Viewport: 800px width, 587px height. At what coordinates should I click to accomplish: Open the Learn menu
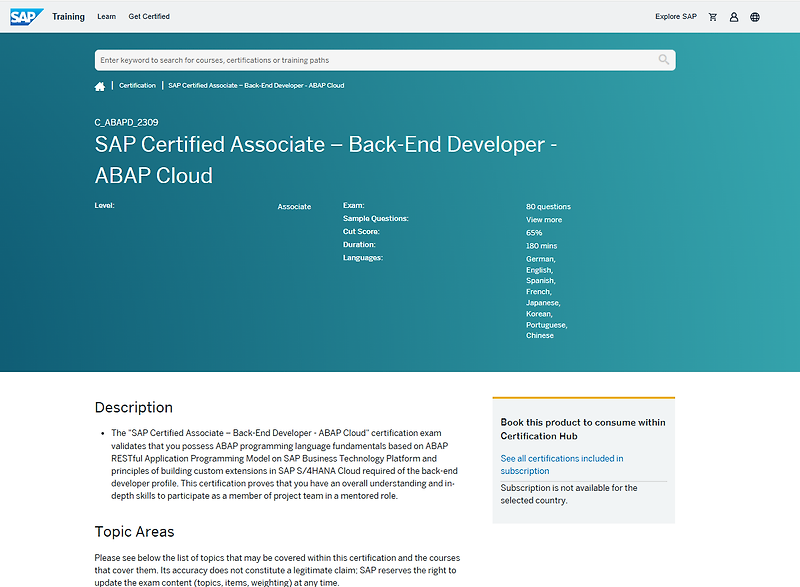point(106,16)
